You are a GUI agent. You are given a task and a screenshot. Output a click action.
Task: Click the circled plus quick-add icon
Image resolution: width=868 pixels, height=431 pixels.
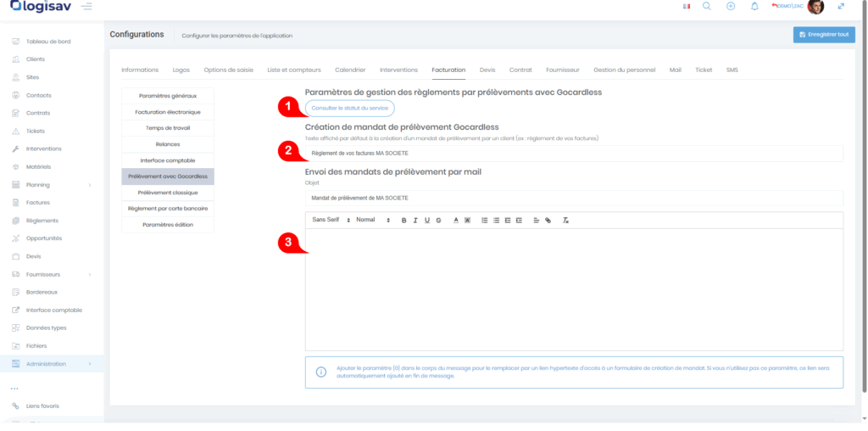[731, 7]
